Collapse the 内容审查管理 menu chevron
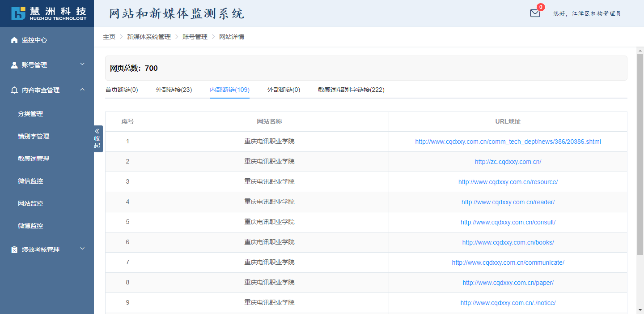The width and height of the screenshot is (644, 314). click(82, 90)
